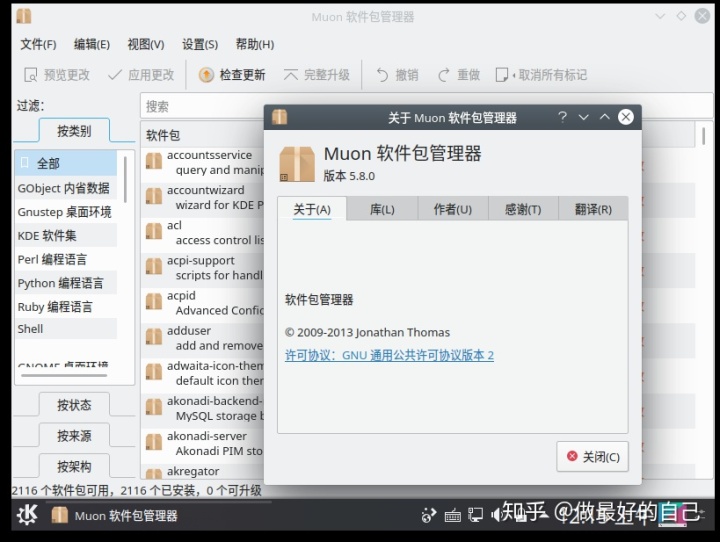Select the About (关于) tab

[x=312, y=209]
